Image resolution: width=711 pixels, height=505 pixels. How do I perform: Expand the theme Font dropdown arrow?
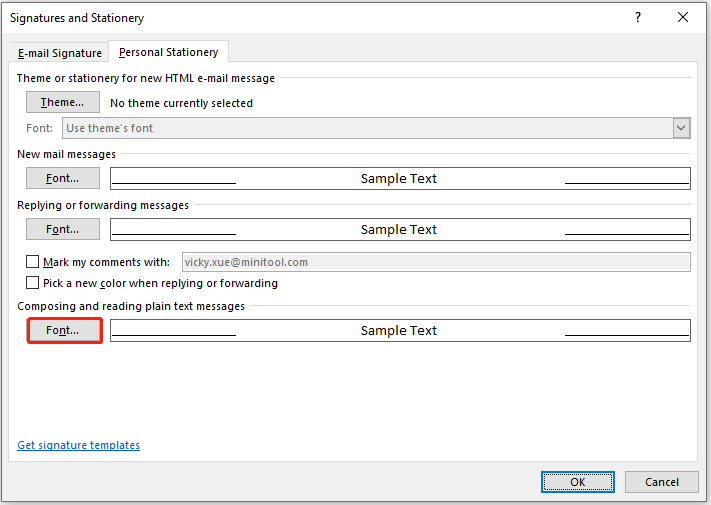pos(681,128)
